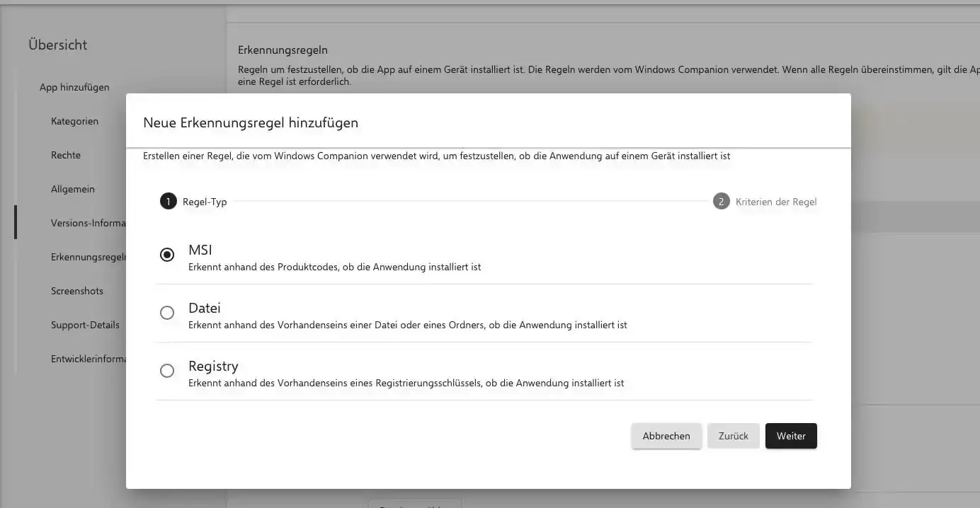Image resolution: width=980 pixels, height=508 pixels.
Task: Click App hinzufügen in the sidebar
Action: point(74,87)
